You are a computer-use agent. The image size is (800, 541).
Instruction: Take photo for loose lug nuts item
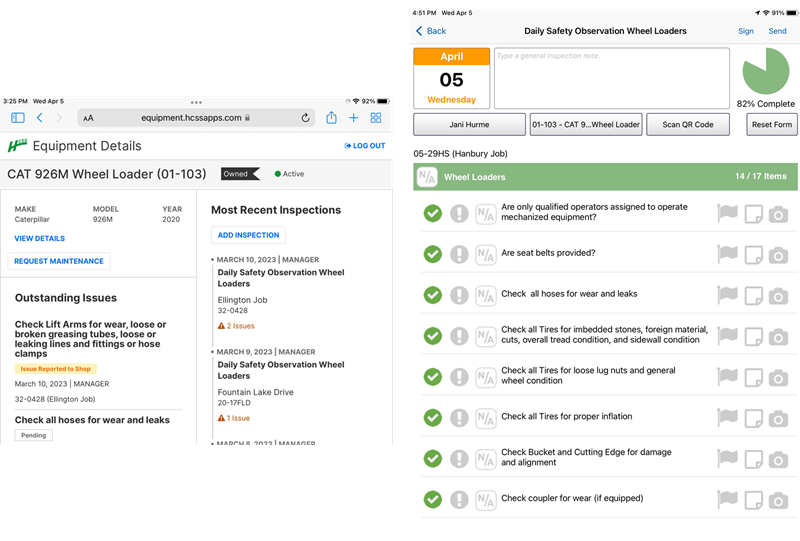point(778,378)
